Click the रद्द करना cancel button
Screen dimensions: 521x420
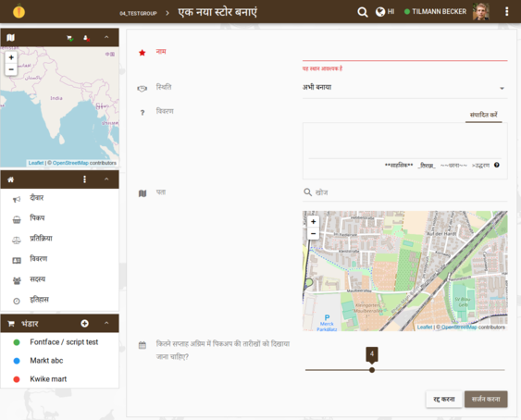(444, 399)
